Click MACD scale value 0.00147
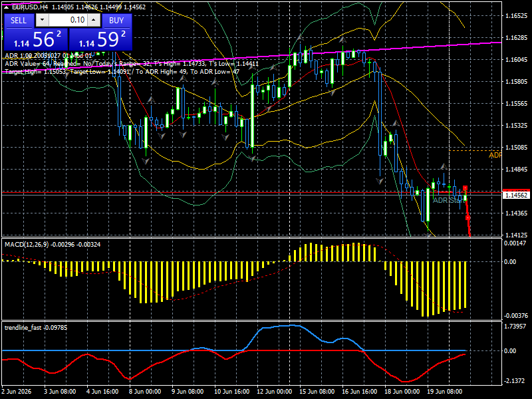 pyautogui.click(x=515, y=243)
